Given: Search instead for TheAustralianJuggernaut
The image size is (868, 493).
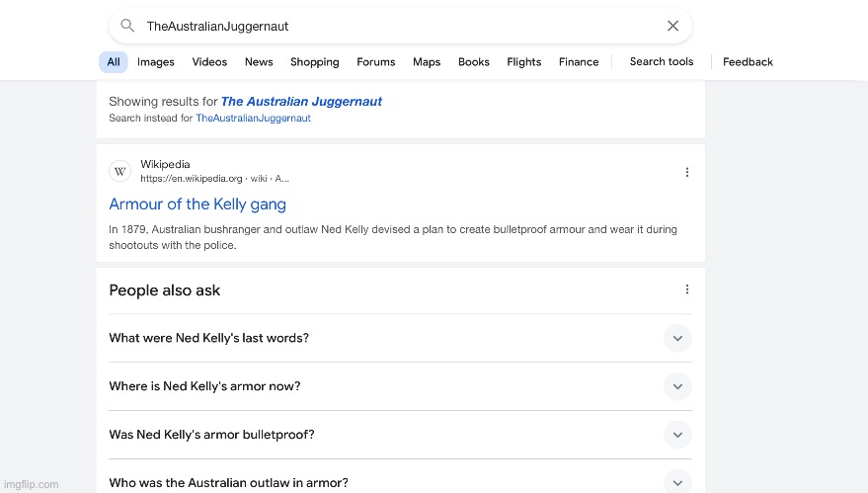Looking at the screenshot, I should [253, 119].
